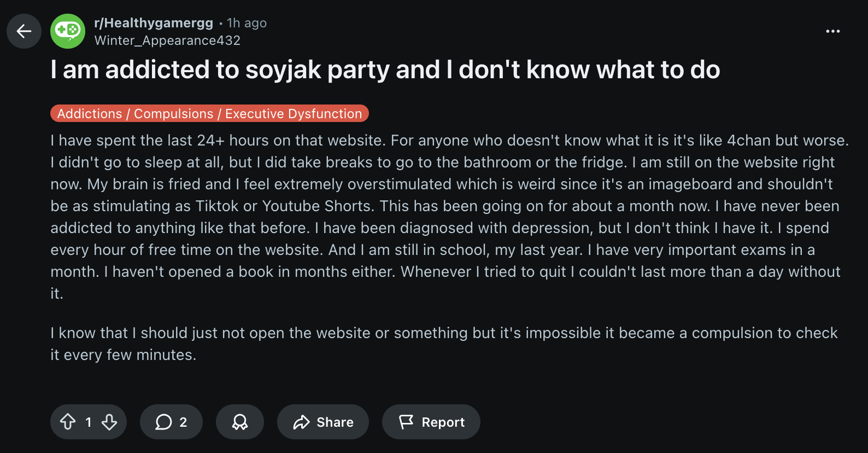Visit the r/Healthygamergg subreddit link
The width and height of the screenshot is (868, 453).
click(x=154, y=23)
